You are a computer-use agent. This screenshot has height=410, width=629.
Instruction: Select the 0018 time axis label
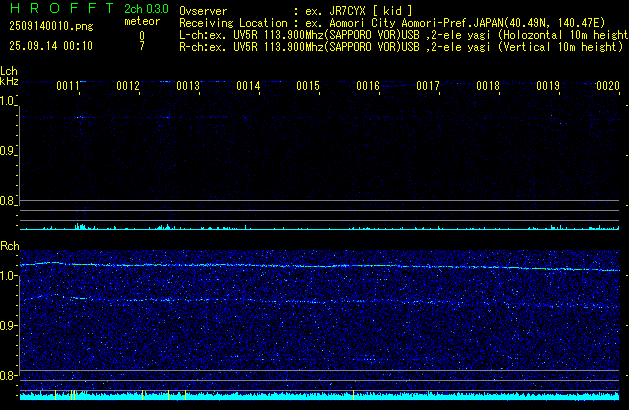pos(488,86)
